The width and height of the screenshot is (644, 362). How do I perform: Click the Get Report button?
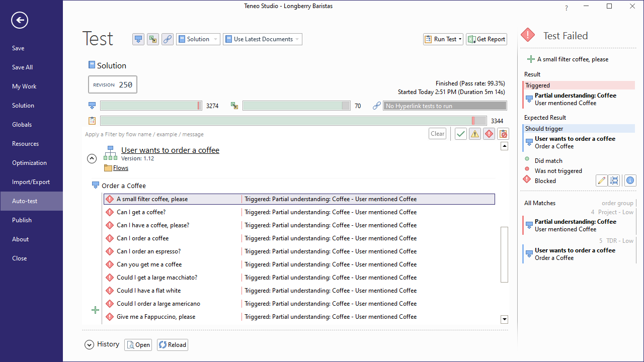(487, 39)
